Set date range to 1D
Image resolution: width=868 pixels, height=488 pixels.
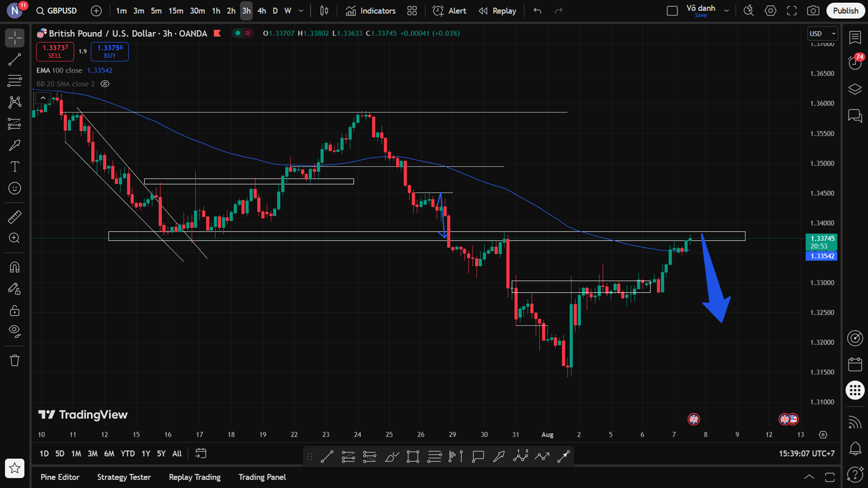44,454
